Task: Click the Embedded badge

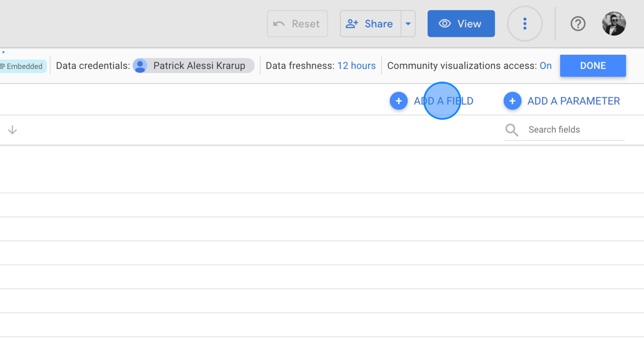Action: 23,66
